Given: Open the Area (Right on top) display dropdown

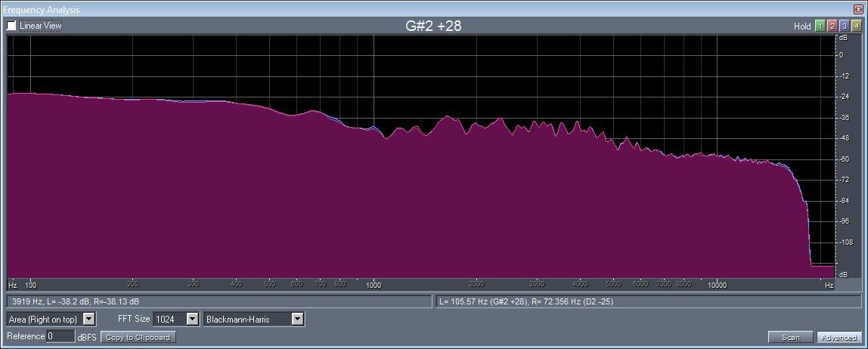Looking at the screenshot, I should click(89, 319).
